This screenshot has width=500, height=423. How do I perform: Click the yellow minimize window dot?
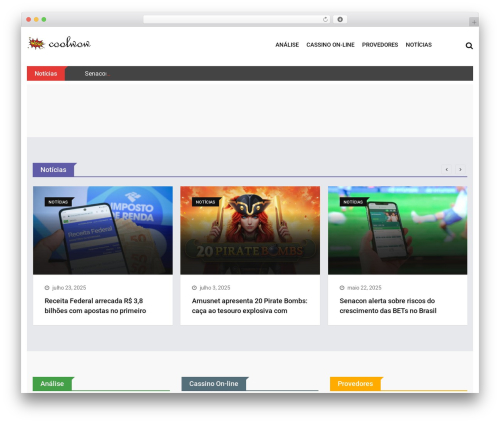36,19
